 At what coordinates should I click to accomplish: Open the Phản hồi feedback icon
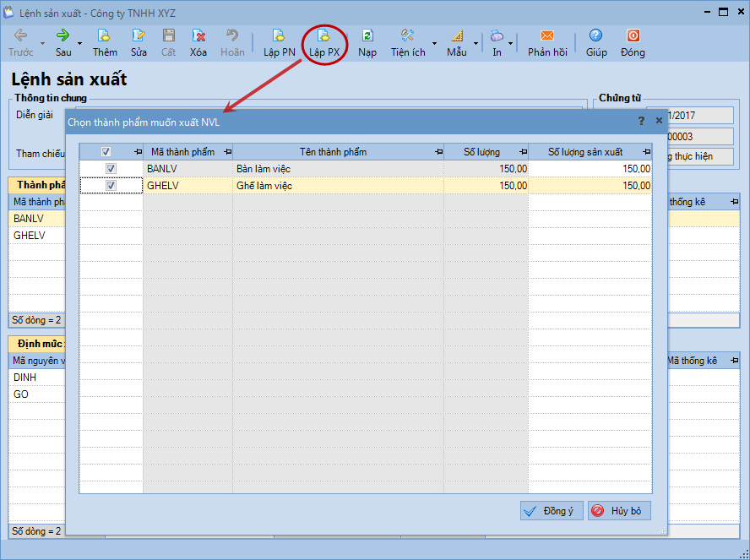[x=547, y=36]
